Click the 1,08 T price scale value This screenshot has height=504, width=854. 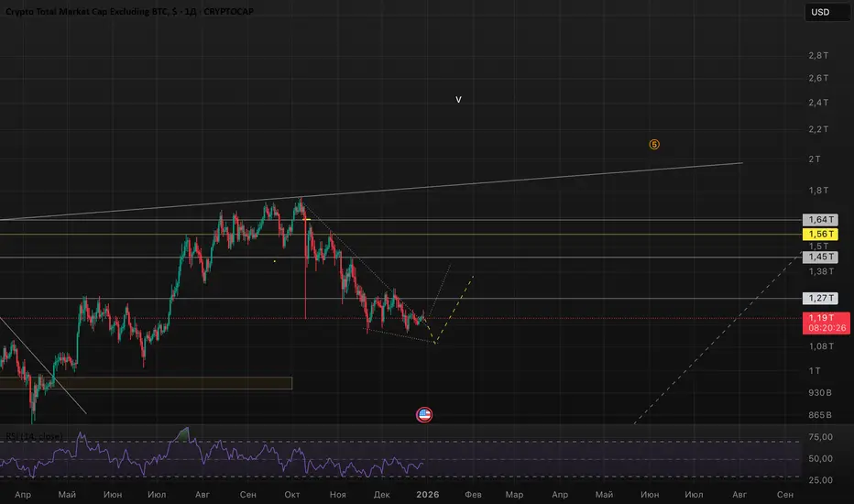click(x=821, y=346)
